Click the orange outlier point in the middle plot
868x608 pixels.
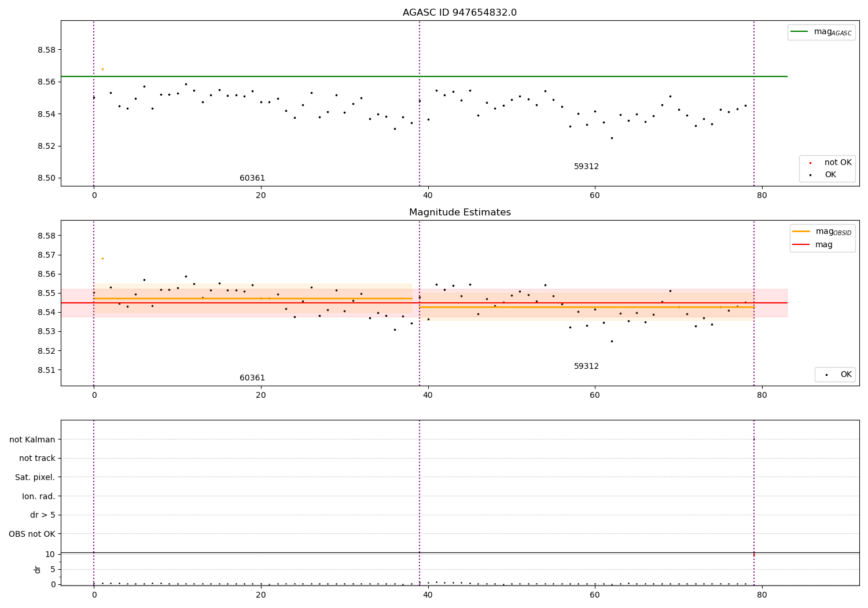click(x=102, y=258)
